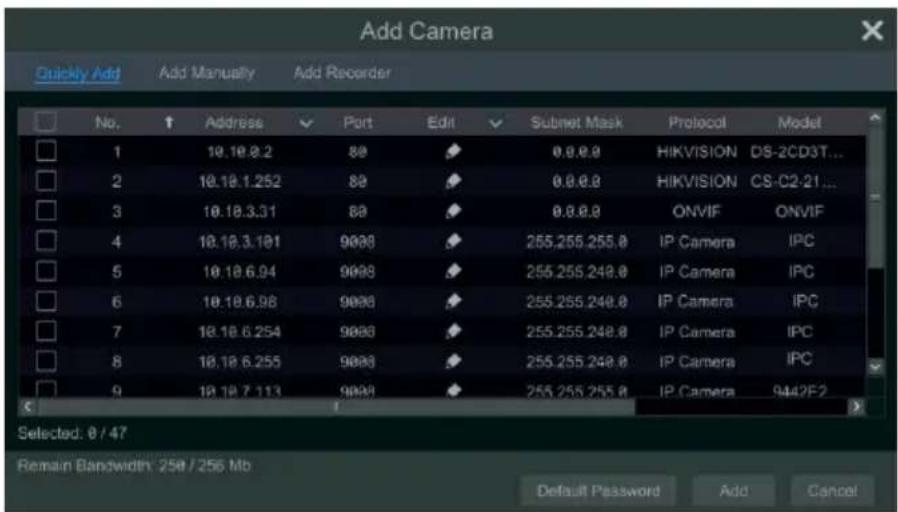Image resolution: width=898 pixels, height=512 pixels.
Task: Edit the camera at 10.10.6.94
Action: [x=452, y=271]
